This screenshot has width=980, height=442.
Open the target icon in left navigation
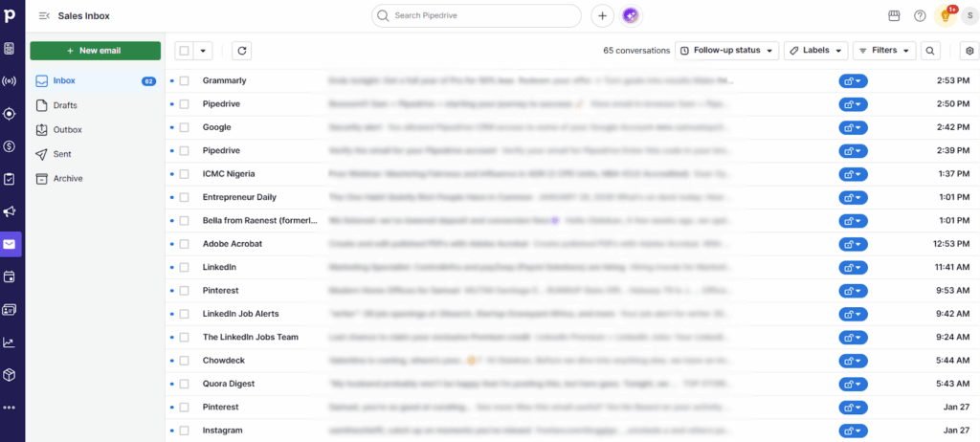click(x=10, y=114)
